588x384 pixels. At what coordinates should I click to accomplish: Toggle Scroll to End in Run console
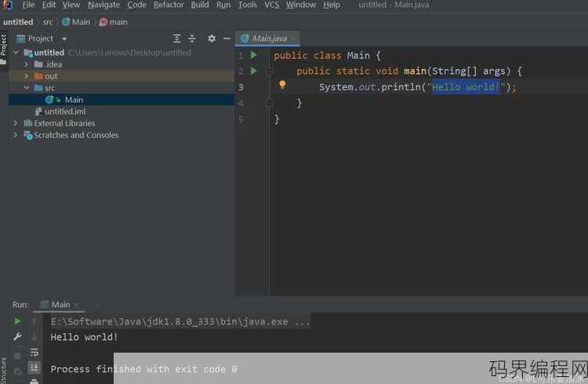coord(34,367)
